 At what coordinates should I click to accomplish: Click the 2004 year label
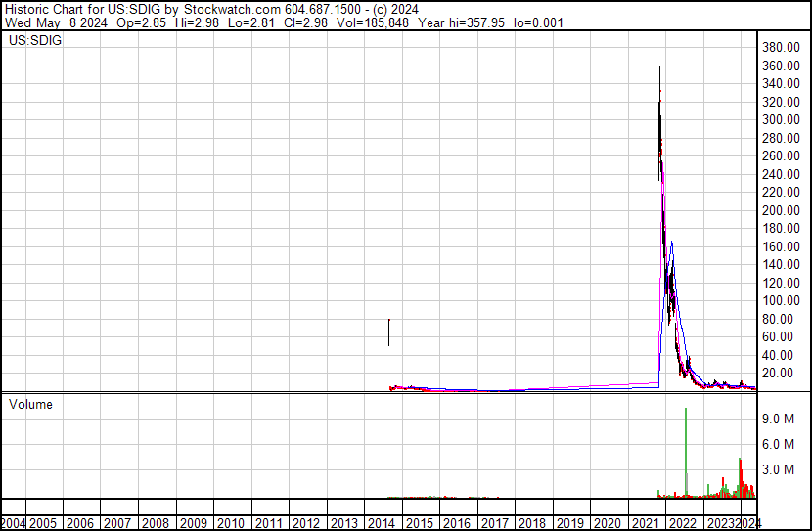tap(13, 523)
